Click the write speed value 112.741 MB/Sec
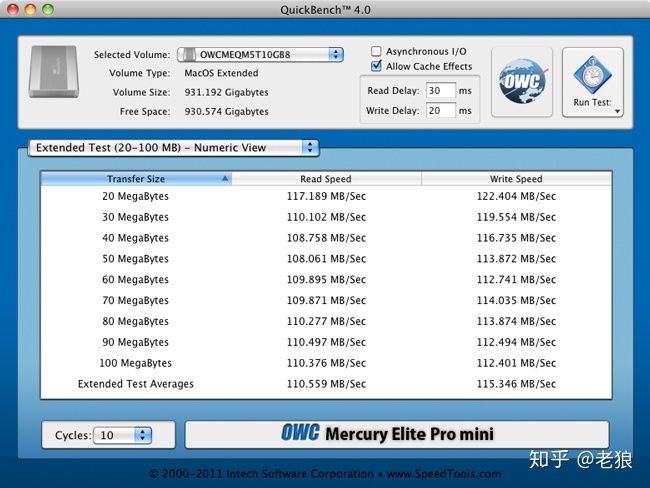 pyautogui.click(x=516, y=279)
